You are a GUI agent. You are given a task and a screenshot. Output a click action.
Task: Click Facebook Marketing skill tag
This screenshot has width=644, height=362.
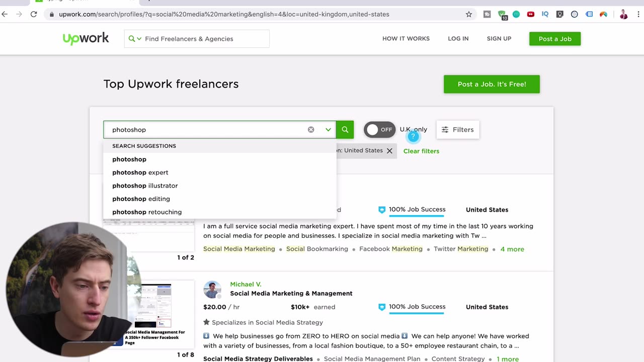pyautogui.click(x=391, y=249)
